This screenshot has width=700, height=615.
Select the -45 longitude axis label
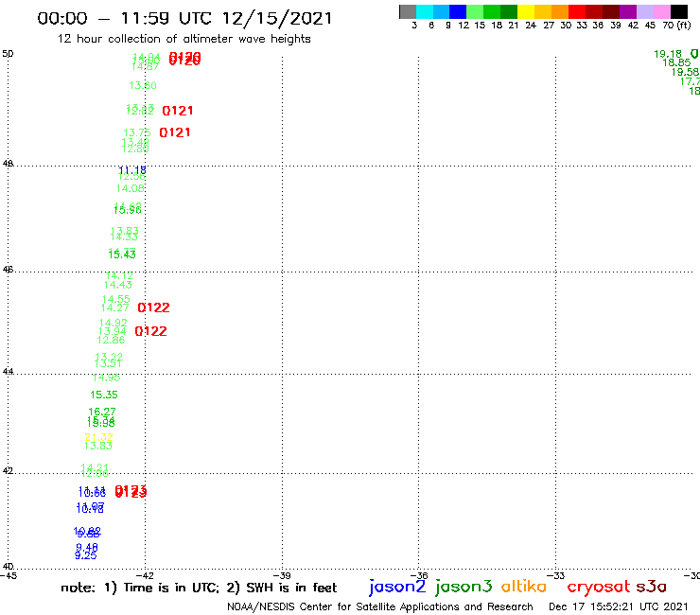[x=9, y=575]
